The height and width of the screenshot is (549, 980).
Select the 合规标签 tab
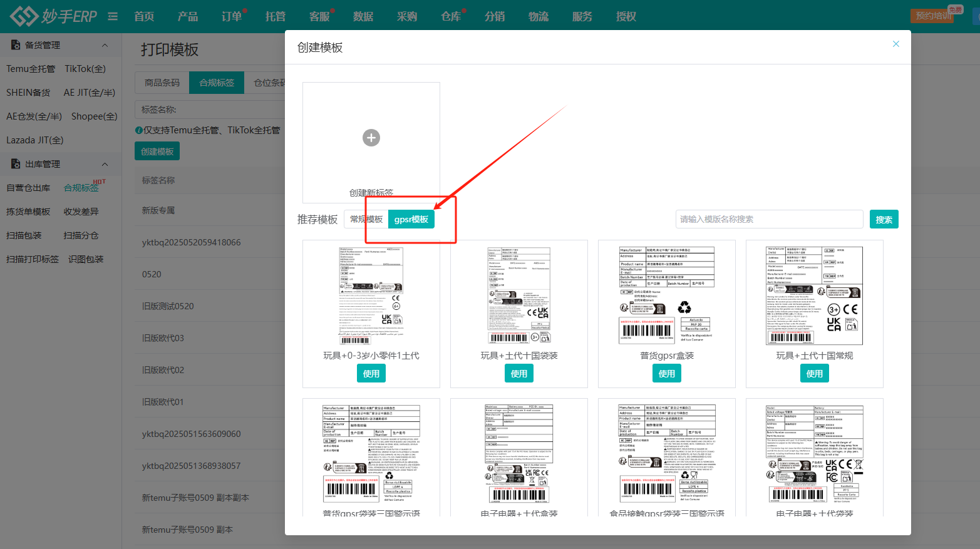pyautogui.click(x=217, y=83)
